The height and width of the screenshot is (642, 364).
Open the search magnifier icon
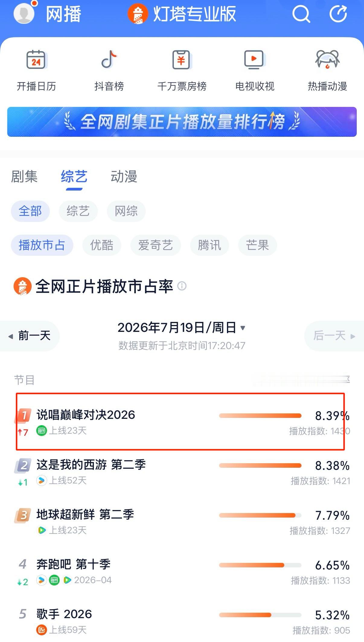(x=301, y=14)
